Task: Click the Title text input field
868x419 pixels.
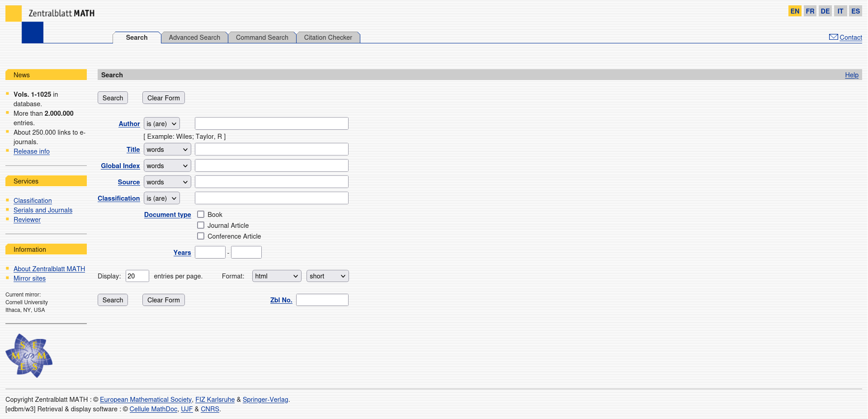Action: coord(272,149)
